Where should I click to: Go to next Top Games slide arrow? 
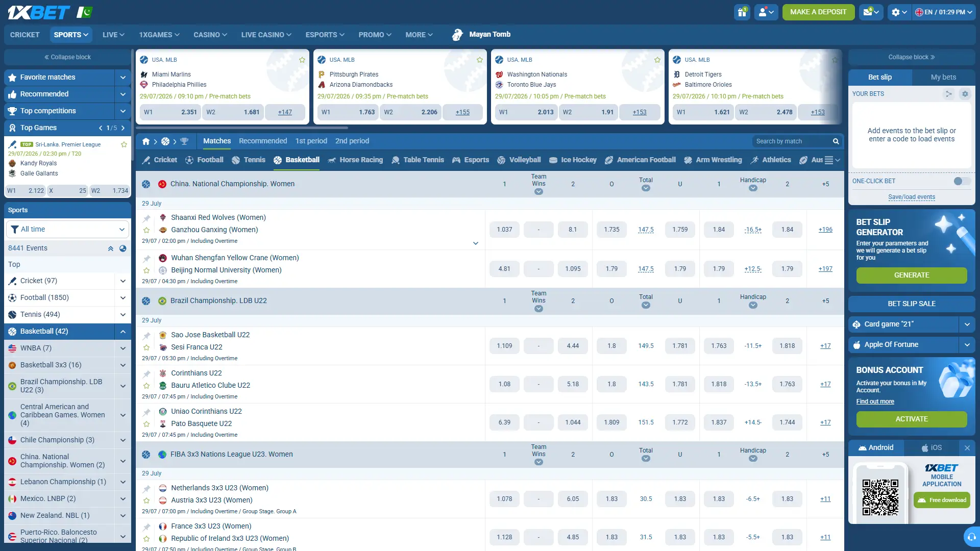[123, 128]
